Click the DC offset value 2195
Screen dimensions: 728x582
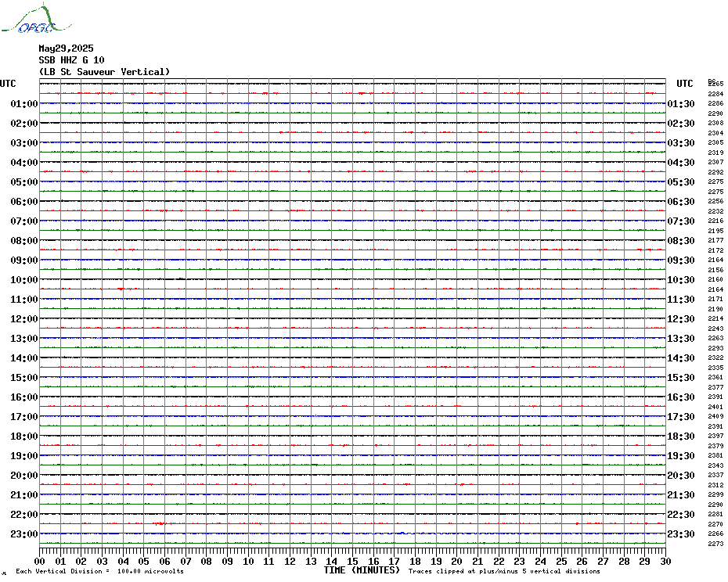(715, 231)
